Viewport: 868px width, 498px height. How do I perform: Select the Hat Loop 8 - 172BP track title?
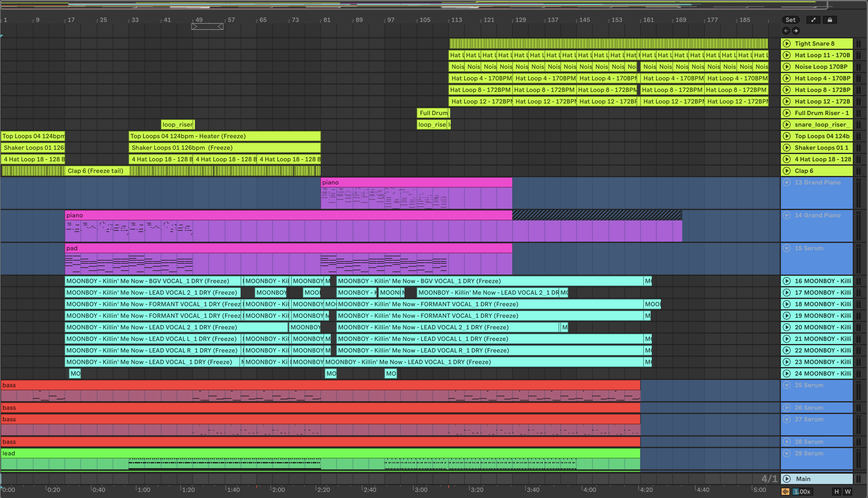coord(822,89)
